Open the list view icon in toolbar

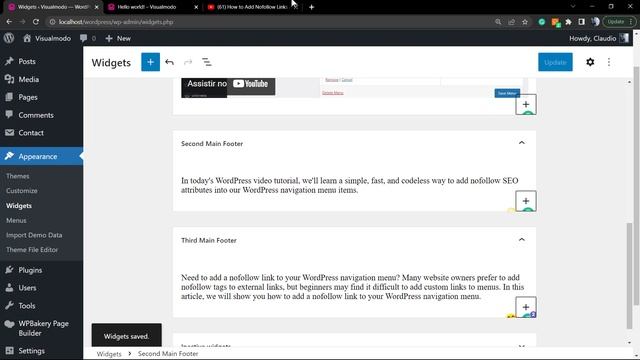click(207, 62)
